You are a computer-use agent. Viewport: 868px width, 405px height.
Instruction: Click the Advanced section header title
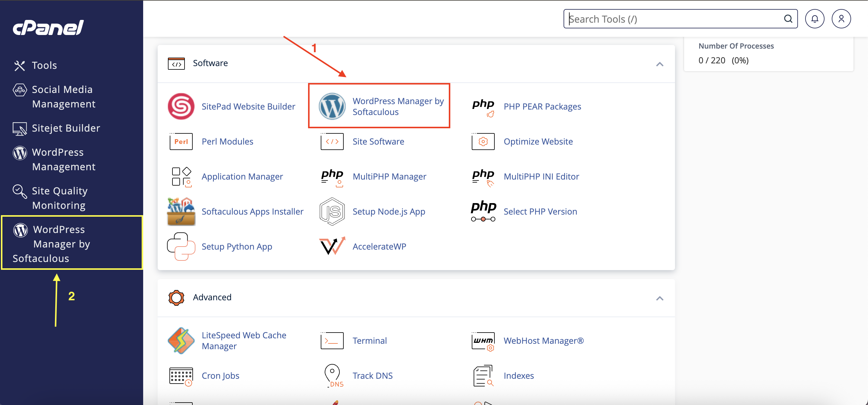click(212, 298)
